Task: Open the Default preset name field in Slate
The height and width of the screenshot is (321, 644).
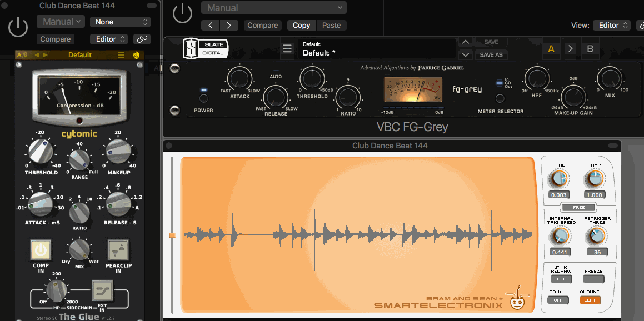Action: (x=377, y=48)
